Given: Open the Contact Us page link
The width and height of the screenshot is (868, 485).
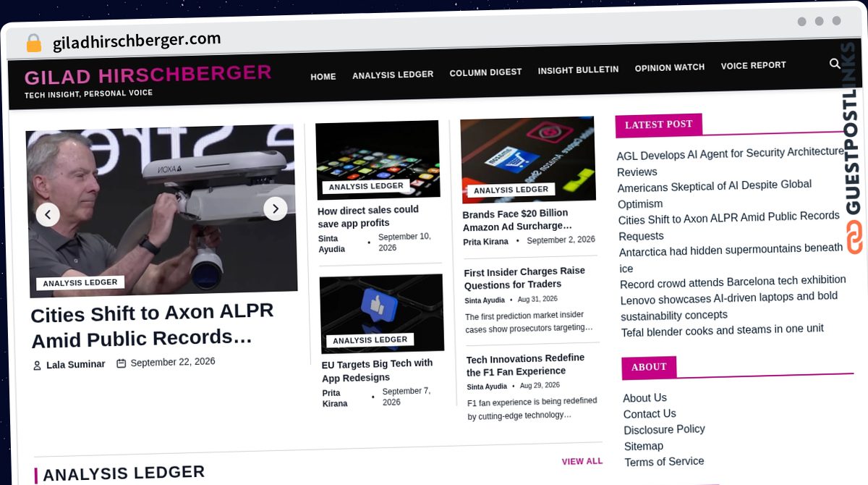Looking at the screenshot, I should coord(650,414).
